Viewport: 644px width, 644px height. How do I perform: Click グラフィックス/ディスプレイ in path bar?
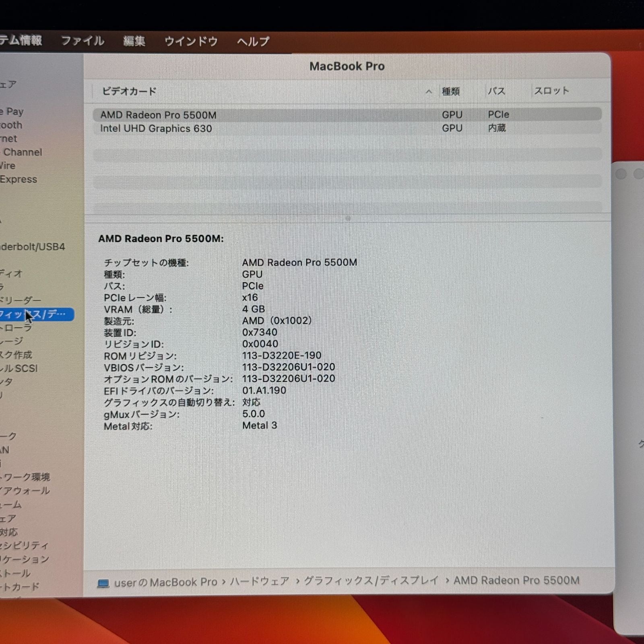(x=371, y=581)
